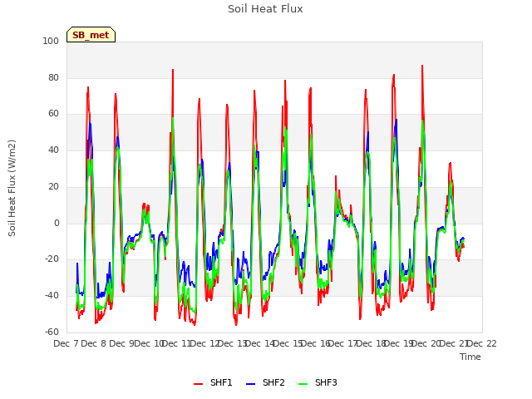Click the Dec 7 x-axis tick label
The height and width of the screenshot is (399, 532).
(66, 343)
